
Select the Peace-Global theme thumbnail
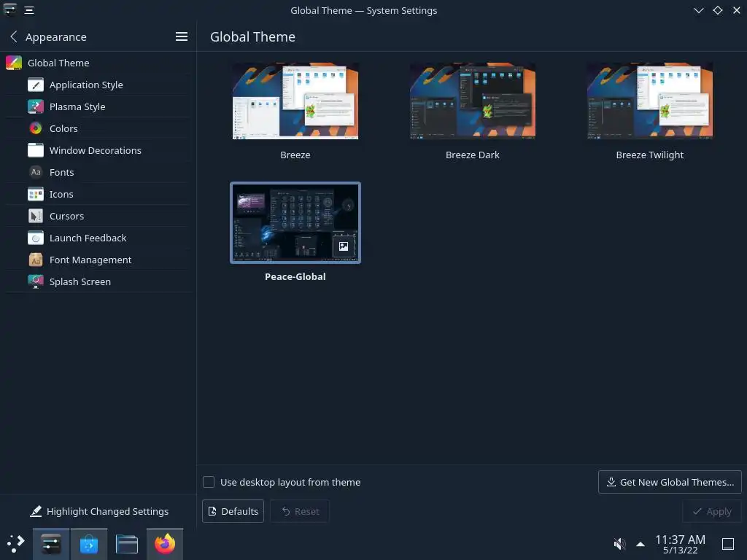point(295,223)
